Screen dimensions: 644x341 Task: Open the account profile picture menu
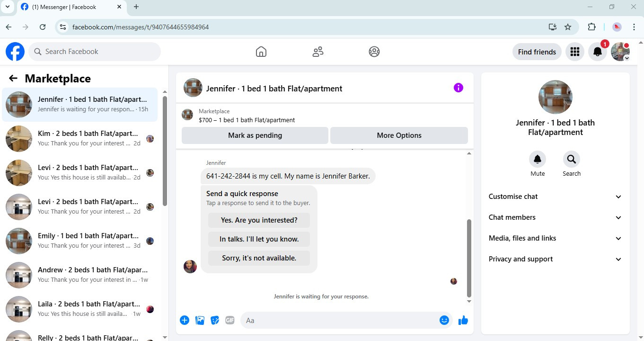click(x=620, y=52)
